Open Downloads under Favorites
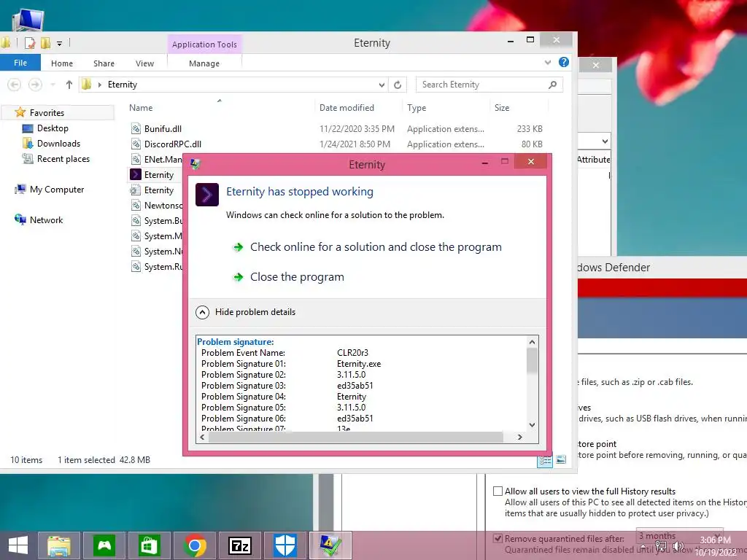 tap(58, 144)
